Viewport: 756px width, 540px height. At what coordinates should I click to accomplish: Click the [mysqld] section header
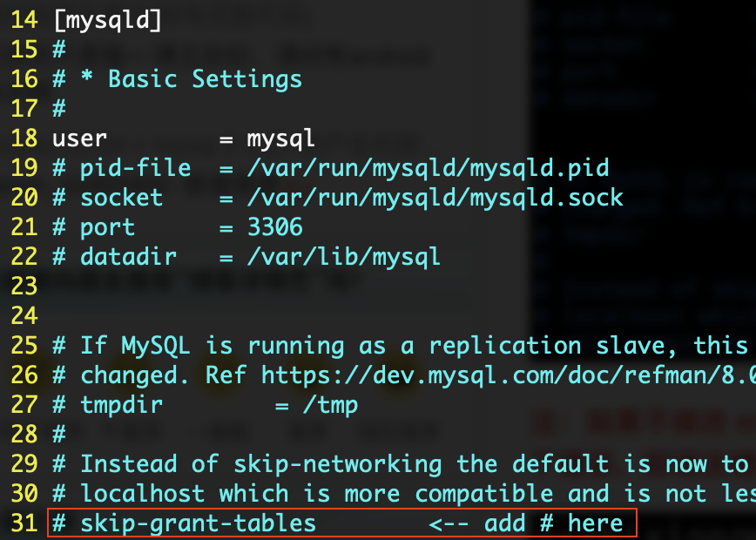(x=107, y=21)
